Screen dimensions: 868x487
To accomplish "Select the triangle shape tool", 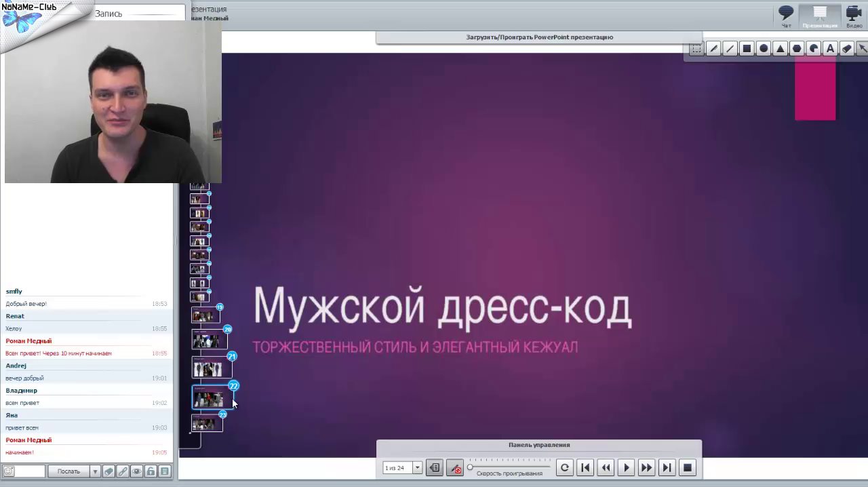I will 781,49.
